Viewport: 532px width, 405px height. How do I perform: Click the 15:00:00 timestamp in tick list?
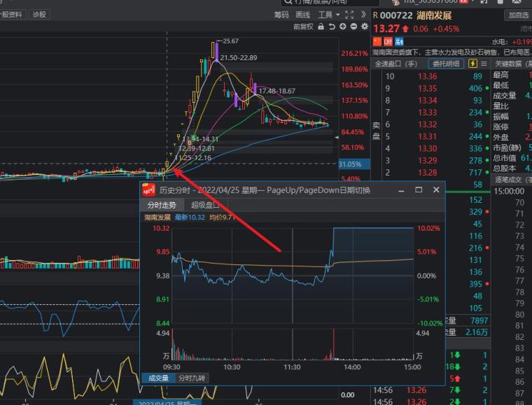tap(509, 191)
